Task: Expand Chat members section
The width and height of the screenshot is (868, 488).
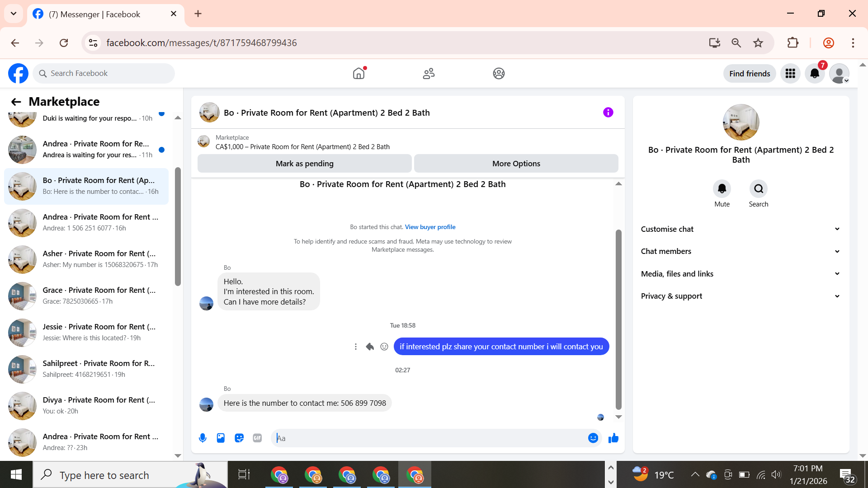Action: [741, 251]
